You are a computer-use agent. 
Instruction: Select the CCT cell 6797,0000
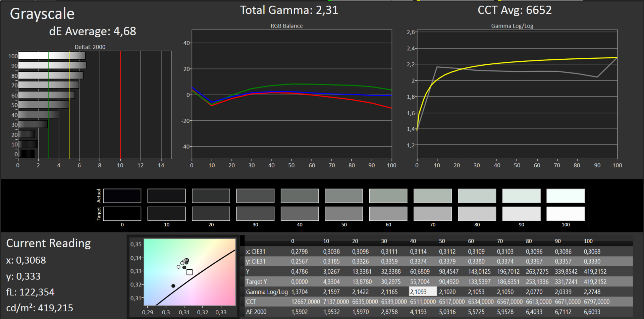tap(597, 302)
